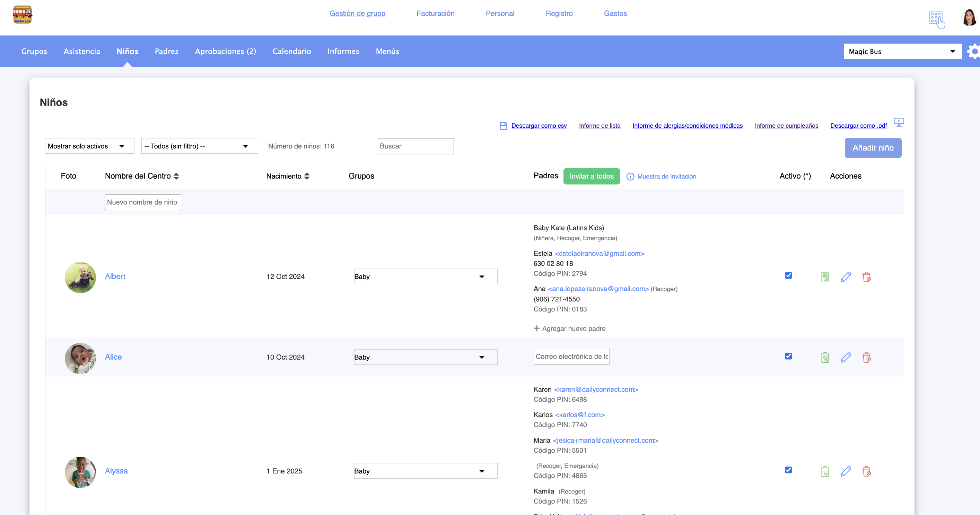The image size is (980, 515).
Task: Click the keypad sign-in icon
Action: tap(936, 19)
